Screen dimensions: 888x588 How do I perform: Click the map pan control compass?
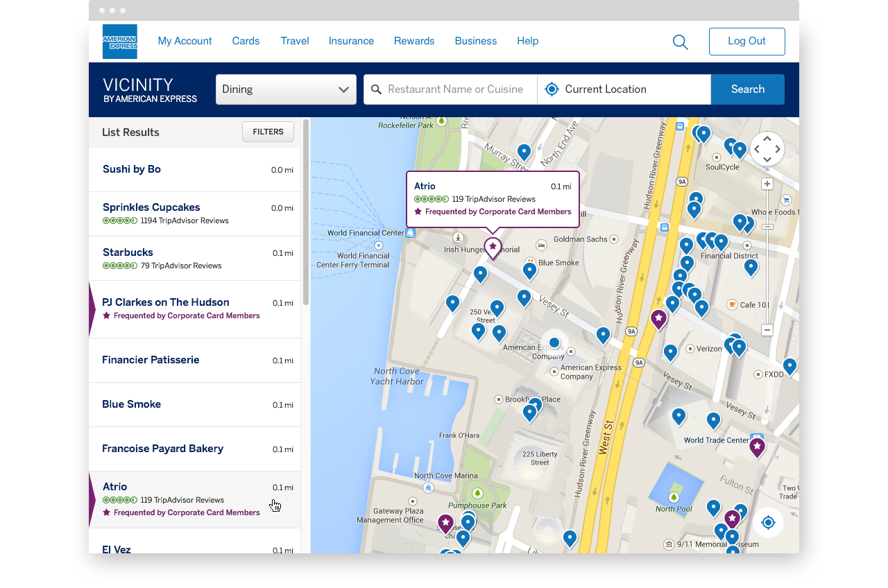coord(767,148)
